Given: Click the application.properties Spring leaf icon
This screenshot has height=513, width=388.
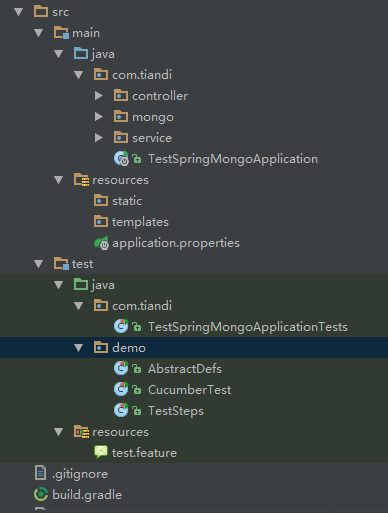Looking at the screenshot, I should 101,243.
